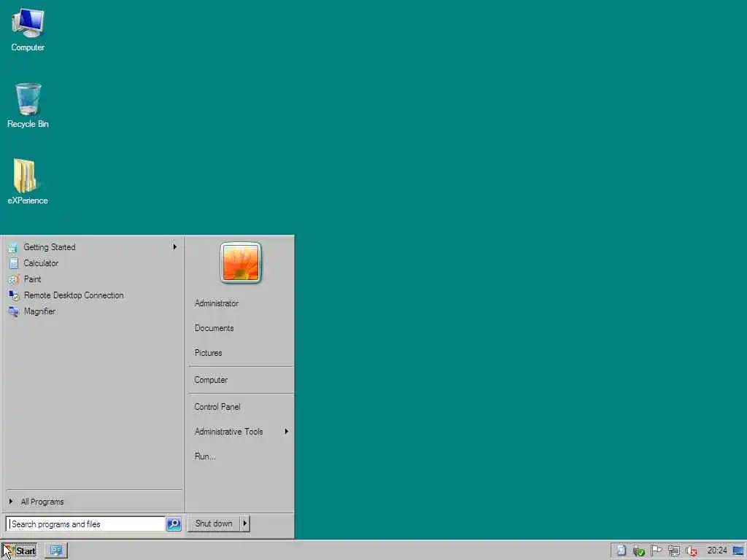The height and width of the screenshot is (560, 747).
Task: Open the Administrator personal folder
Action: pyautogui.click(x=216, y=303)
